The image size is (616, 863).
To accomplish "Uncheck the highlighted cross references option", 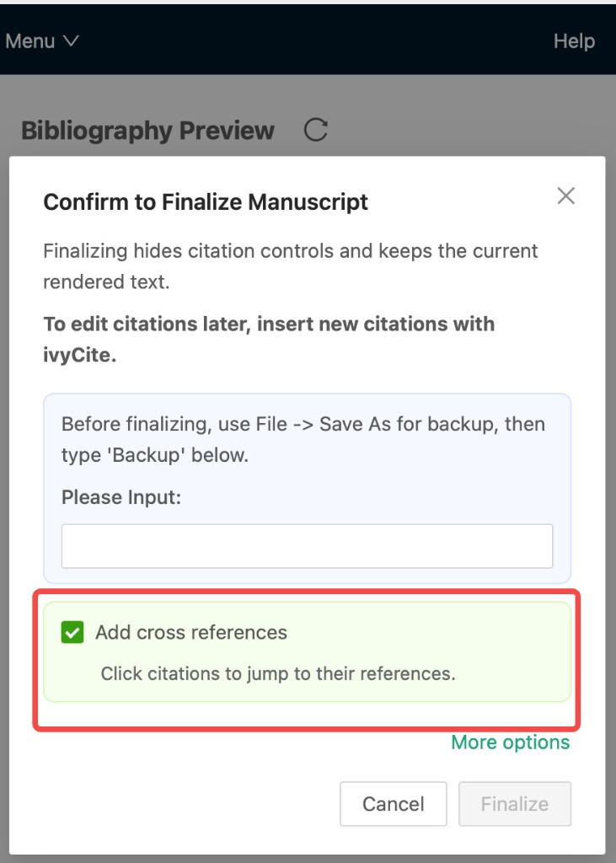I will tap(76, 631).
